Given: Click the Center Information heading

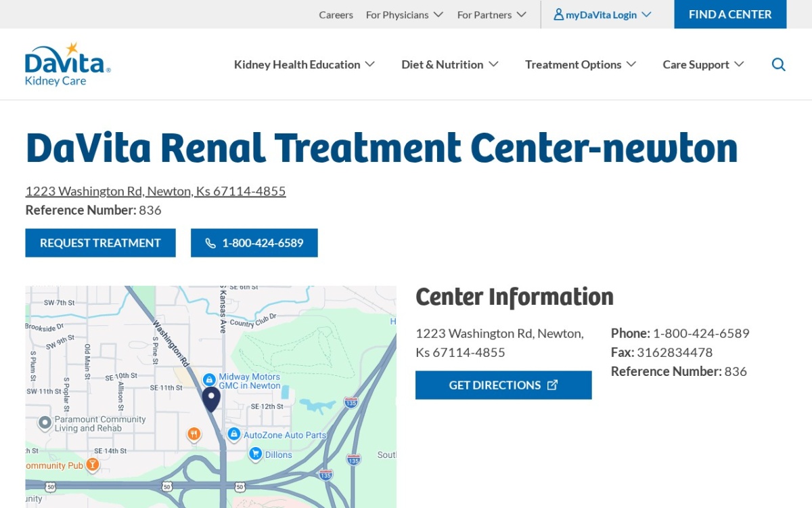Looking at the screenshot, I should point(514,297).
